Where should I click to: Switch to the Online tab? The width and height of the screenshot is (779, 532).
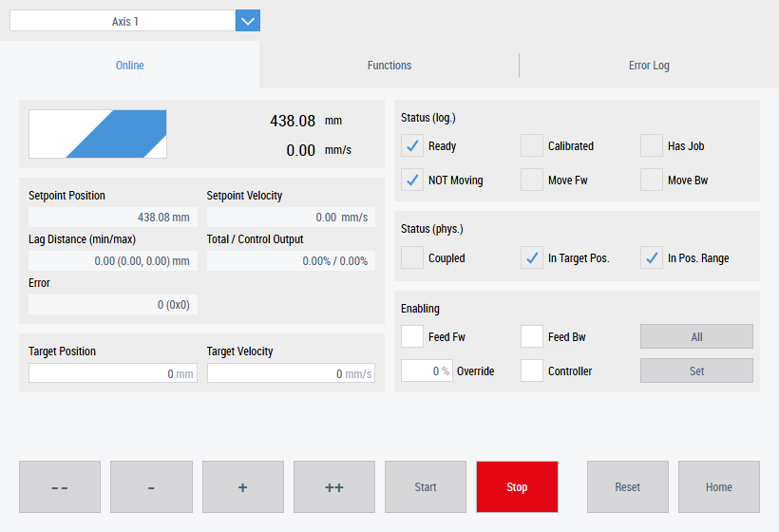(x=129, y=65)
